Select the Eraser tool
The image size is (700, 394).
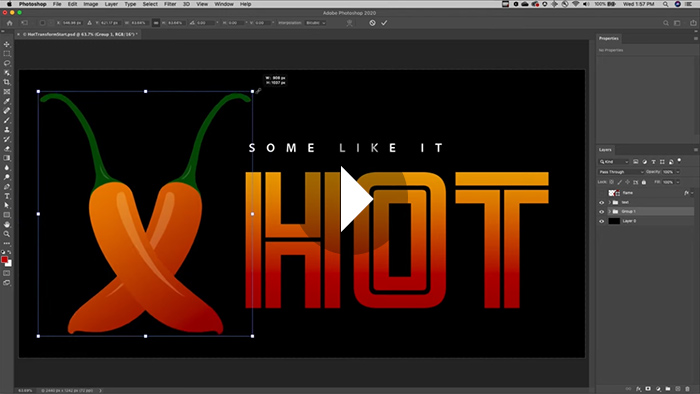tap(7, 149)
